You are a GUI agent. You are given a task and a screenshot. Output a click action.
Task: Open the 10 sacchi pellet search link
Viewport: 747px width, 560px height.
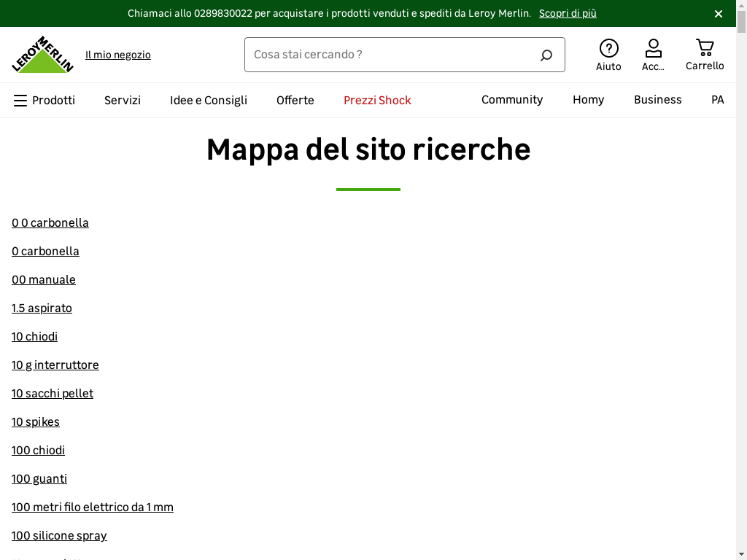click(x=53, y=394)
